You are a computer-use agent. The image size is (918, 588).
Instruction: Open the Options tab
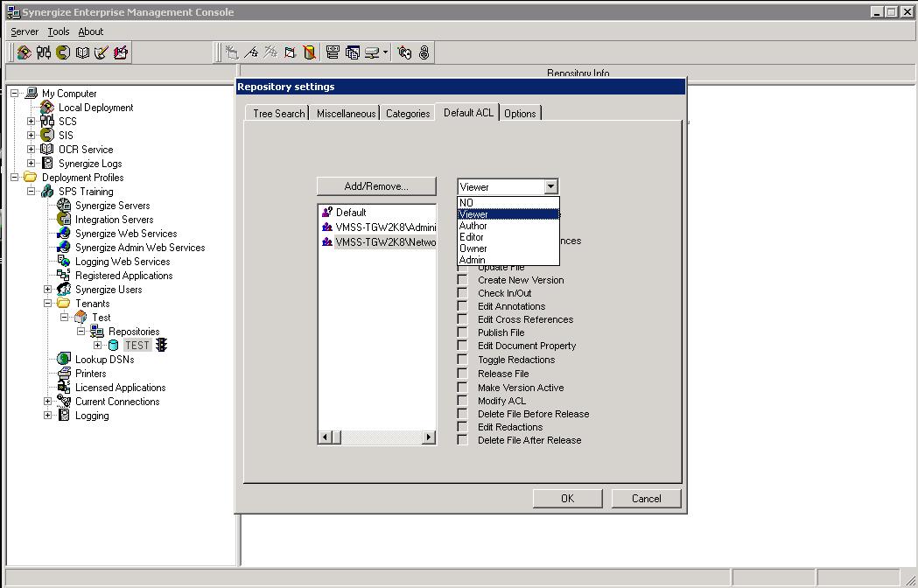tap(520, 113)
